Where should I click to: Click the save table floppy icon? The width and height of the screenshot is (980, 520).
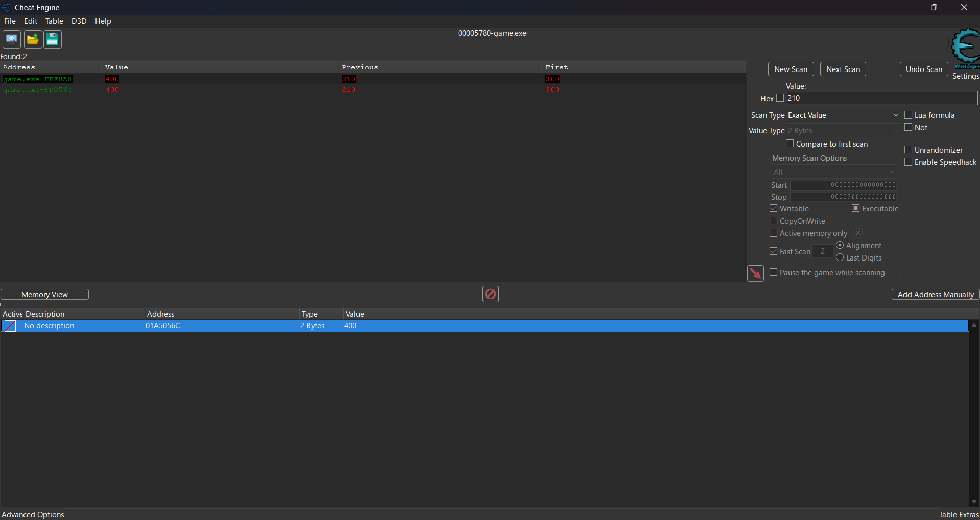[x=53, y=39]
